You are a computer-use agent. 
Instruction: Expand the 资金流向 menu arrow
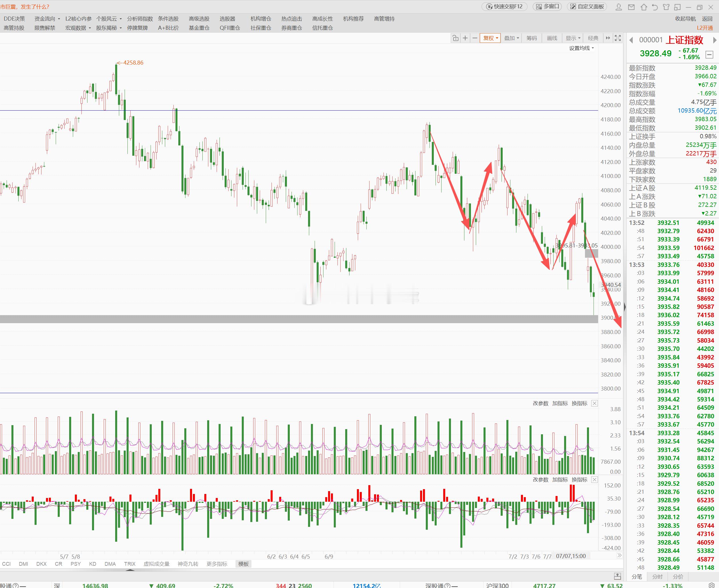click(x=59, y=19)
